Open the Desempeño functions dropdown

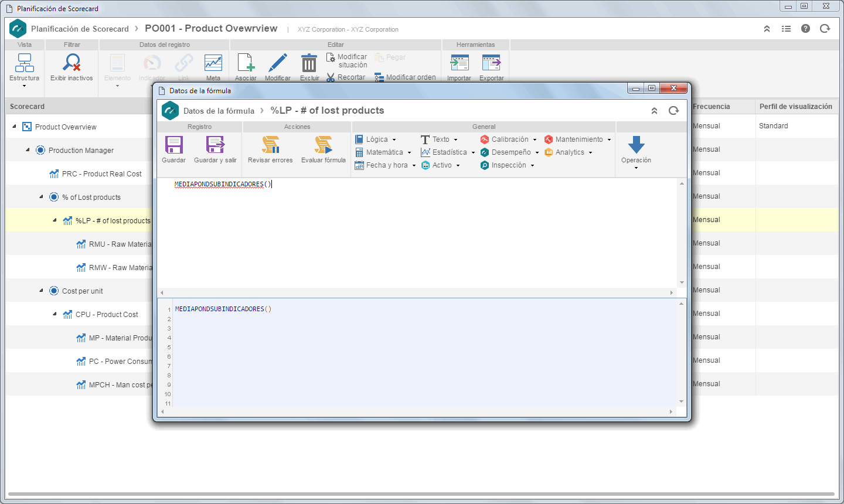point(509,152)
